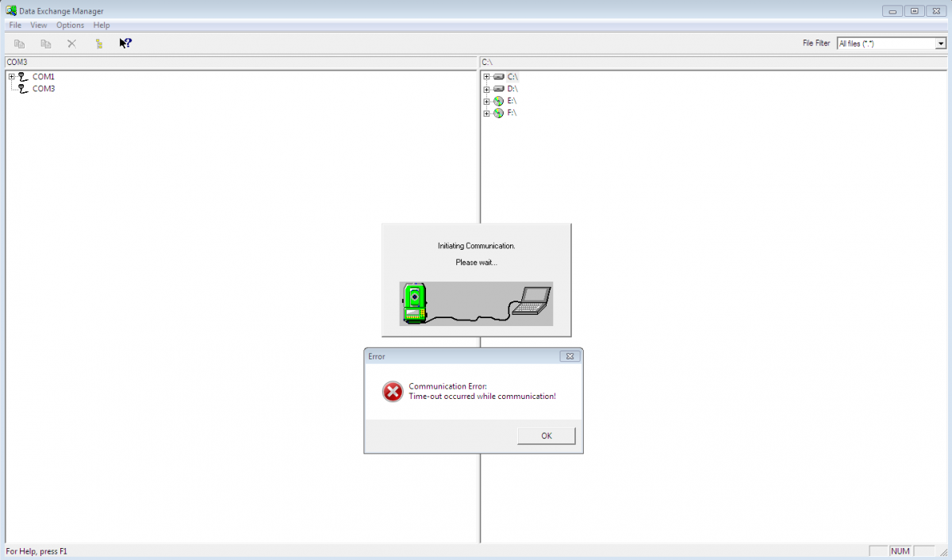Open the View menu

pos(39,25)
